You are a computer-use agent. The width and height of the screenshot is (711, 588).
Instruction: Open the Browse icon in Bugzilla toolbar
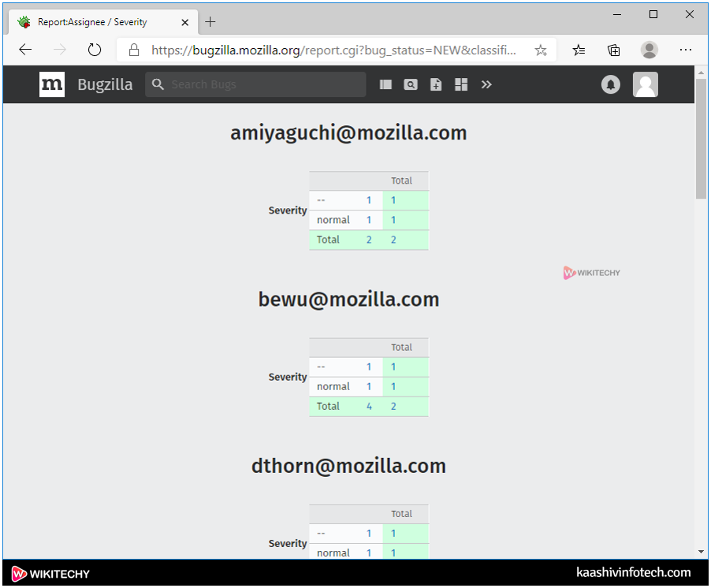click(385, 84)
